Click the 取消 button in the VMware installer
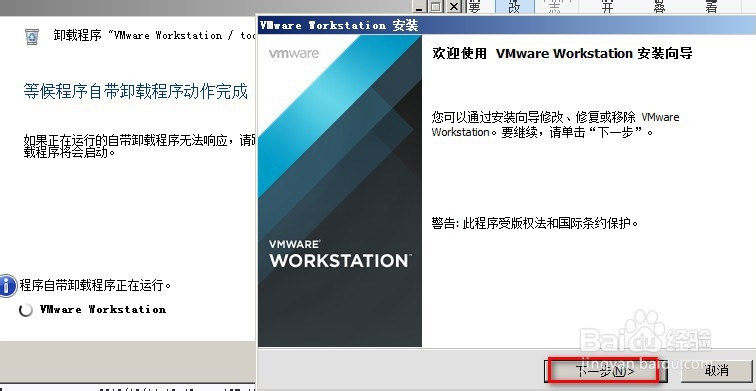Viewport: 756px width, 391px height. pos(716,370)
